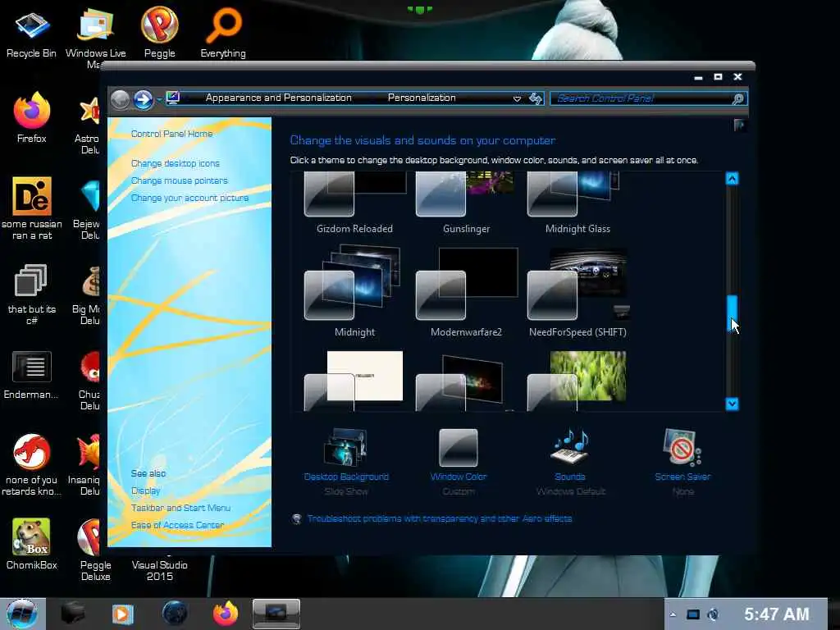Click the volume tray icon
Viewport: 840px width, 630px height.
(713, 614)
